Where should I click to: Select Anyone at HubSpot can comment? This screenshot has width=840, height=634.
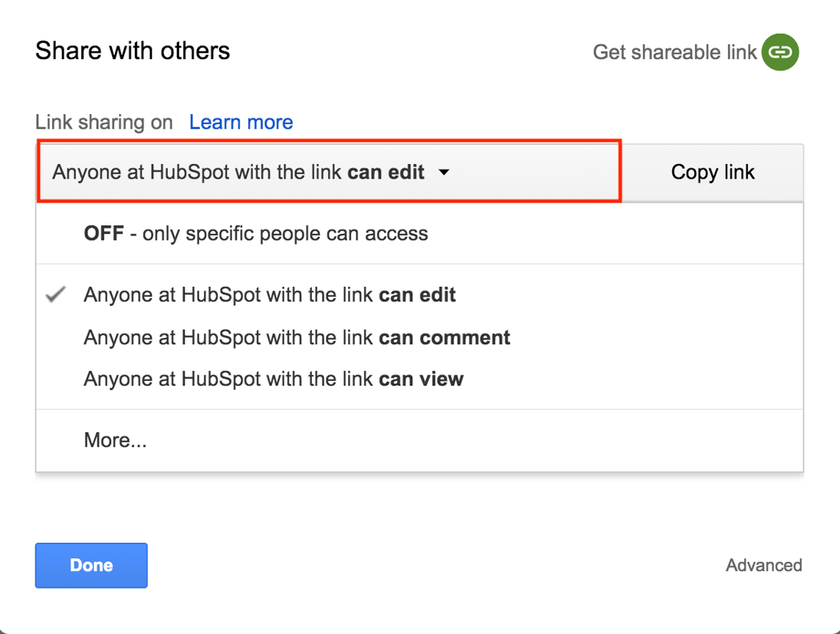click(x=296, y=337)
